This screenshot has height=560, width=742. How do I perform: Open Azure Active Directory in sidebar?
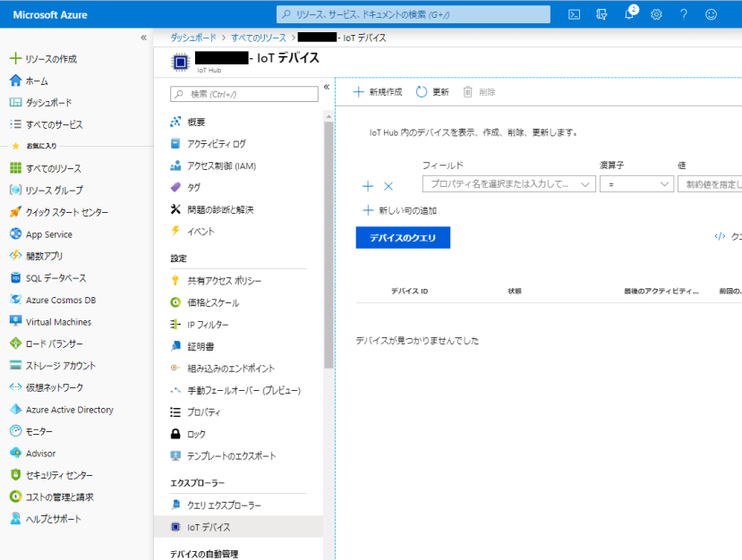(x=62, y=410)
